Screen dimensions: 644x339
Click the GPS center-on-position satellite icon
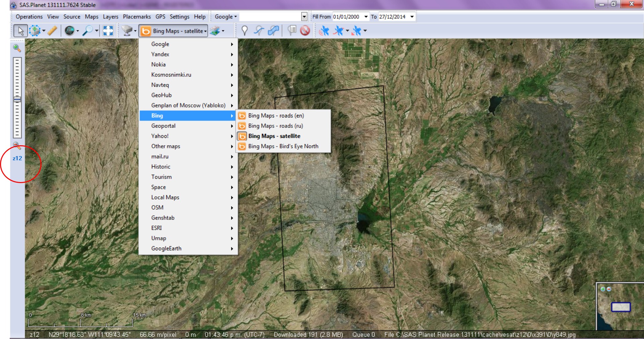click(x=357, y=31)
